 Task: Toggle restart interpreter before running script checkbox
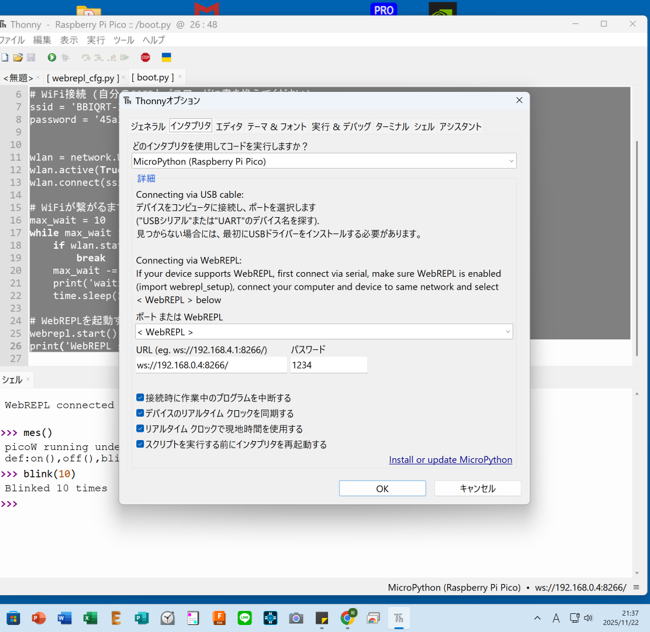coord(140,444)
